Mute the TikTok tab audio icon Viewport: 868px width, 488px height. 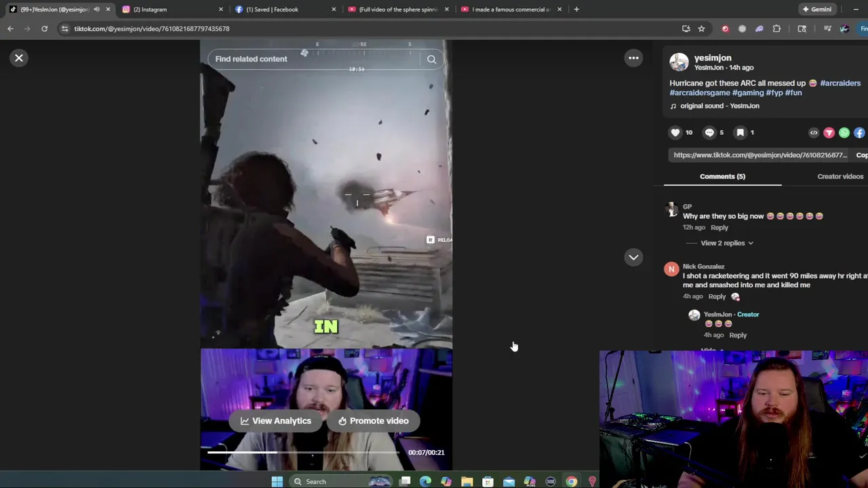pyautogui.click(x=96, y=9)
